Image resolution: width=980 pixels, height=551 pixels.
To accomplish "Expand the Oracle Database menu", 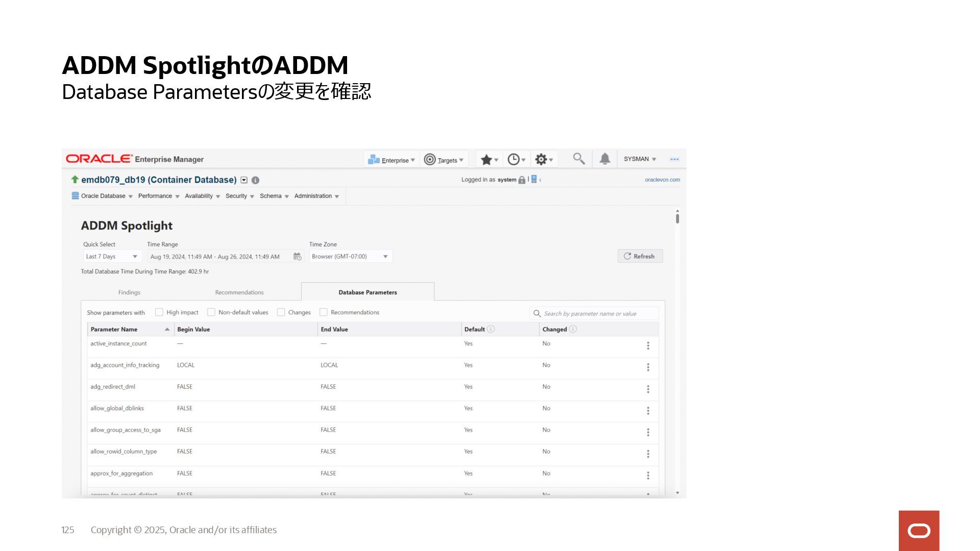I will [x=102, y=196].
